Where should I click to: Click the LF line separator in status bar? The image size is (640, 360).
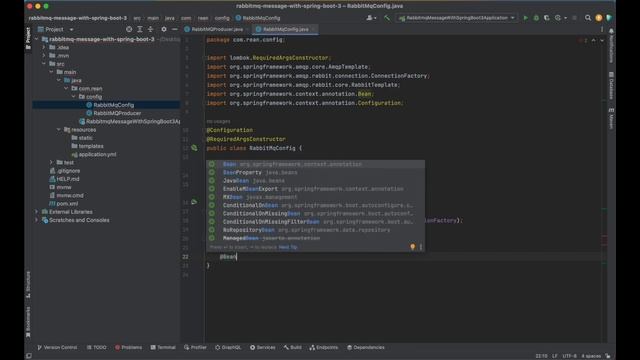555,356
